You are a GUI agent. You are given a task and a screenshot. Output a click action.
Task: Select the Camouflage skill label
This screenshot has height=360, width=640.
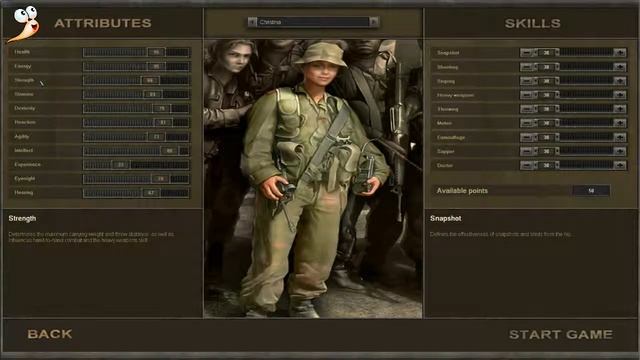(451, 138)
